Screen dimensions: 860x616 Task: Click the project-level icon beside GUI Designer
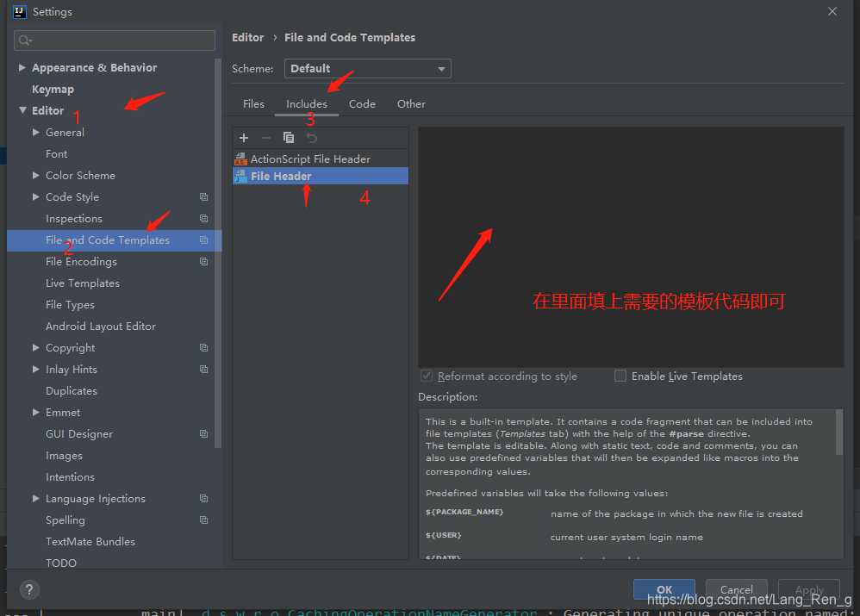point(204,434)
